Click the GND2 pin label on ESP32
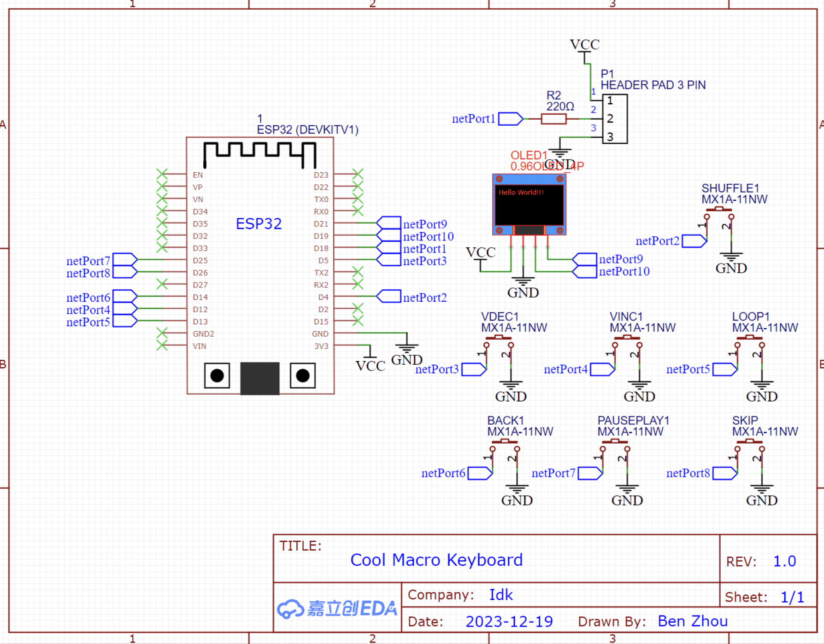This screenshot has height=644, width=824. click(203, 334)
